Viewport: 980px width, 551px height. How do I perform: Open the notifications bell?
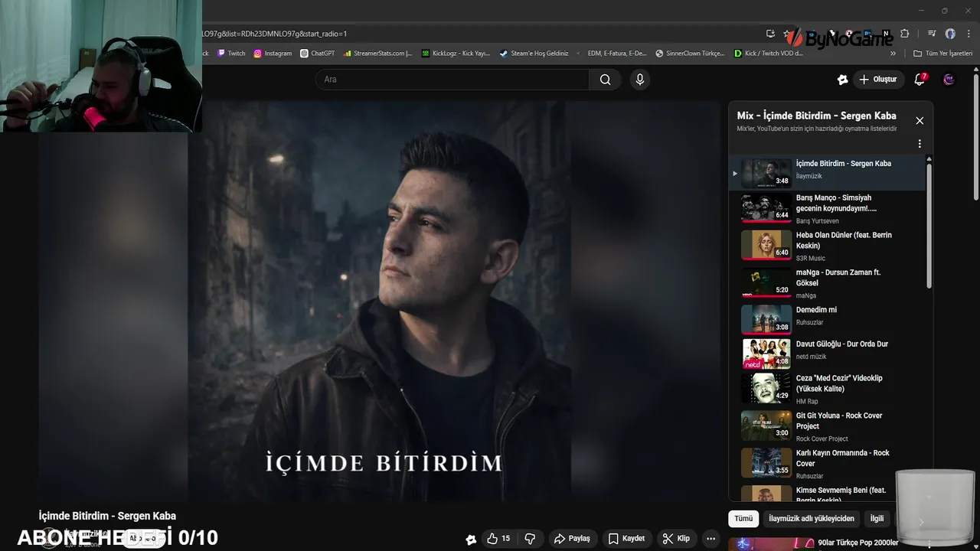point(920,80)
